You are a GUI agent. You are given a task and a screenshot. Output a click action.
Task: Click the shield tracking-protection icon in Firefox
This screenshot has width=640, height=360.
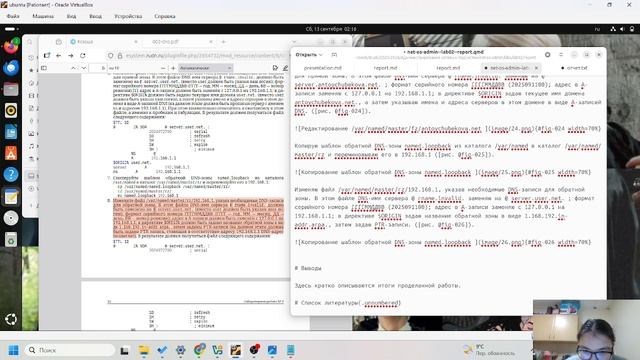[x=111, y=56]
